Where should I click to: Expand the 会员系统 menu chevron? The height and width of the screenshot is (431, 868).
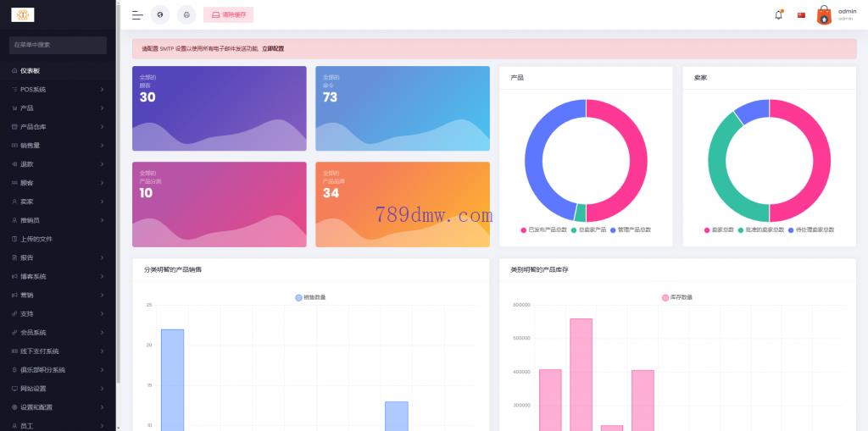pyautogui.click(x=102, y=333)
